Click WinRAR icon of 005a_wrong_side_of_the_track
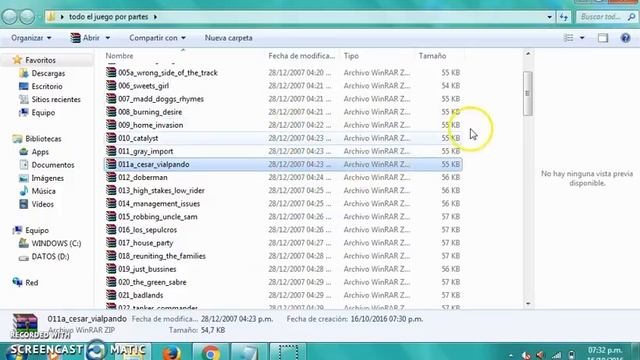This screenshot has height=360, width=640. [111, 73]
